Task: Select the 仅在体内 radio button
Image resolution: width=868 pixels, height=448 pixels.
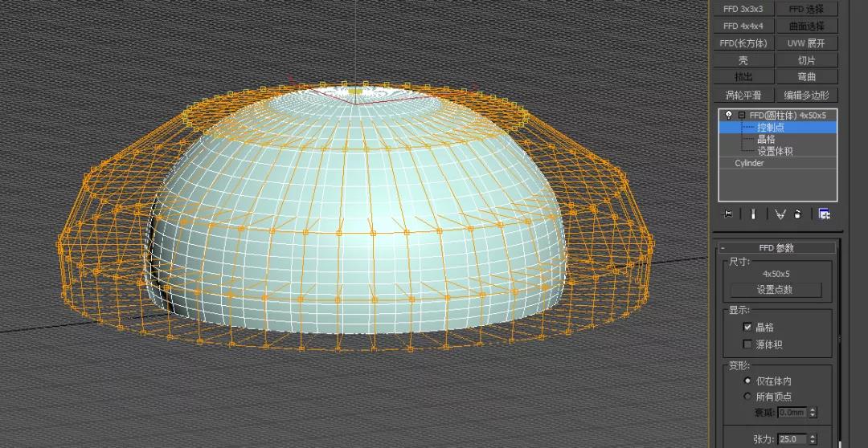Action: pyautogui.click(x=747, y=381)
